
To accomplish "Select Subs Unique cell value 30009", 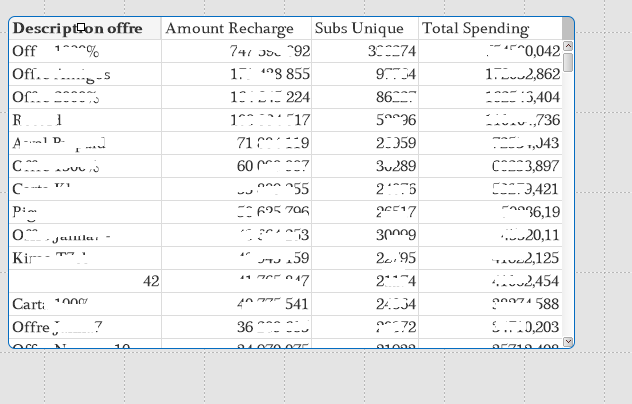I will [x=364, y=235].
